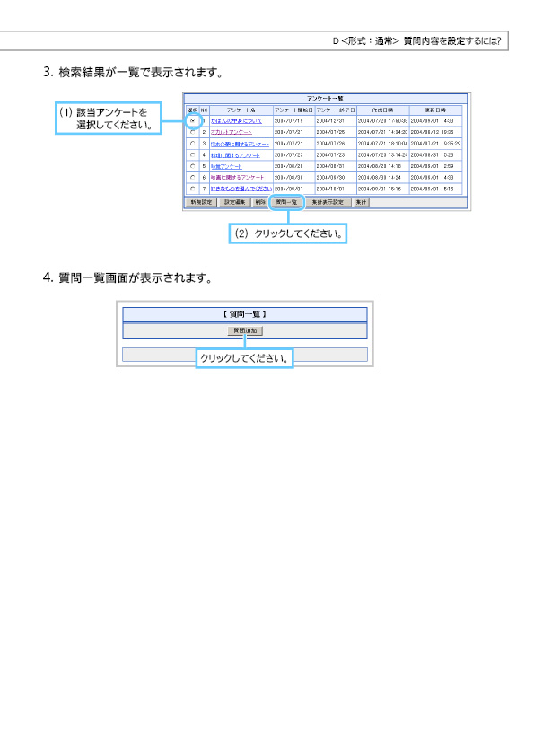The image size is (534, 756).
Task: Select the radio button for survey number 1
Action: click(x=193, y=120)
